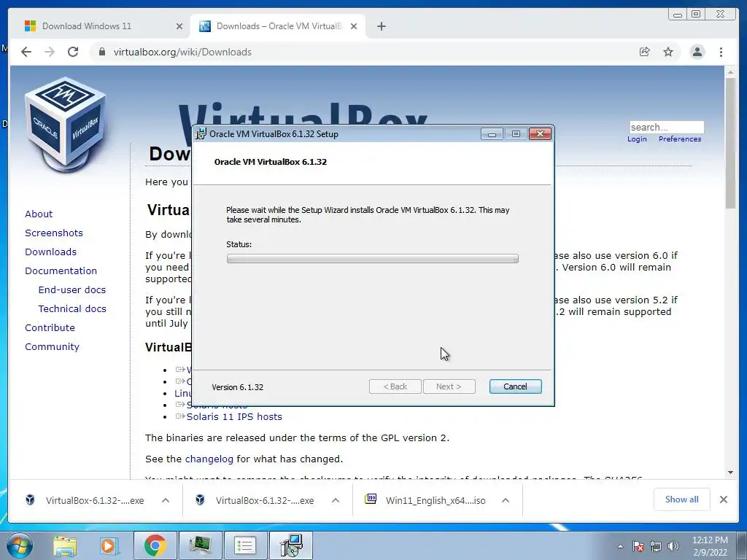Minimize the VirtualBox Setup dialog
Screen dimensions: 747x560
click(492, 134)
